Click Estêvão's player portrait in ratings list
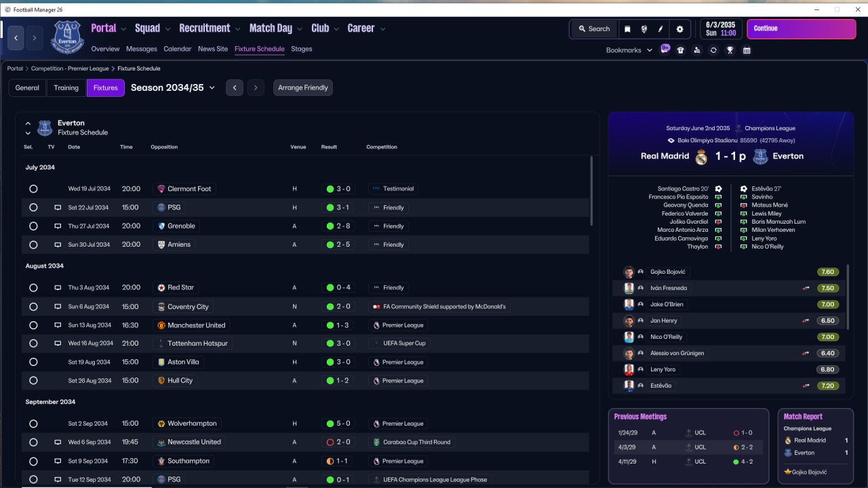The height and width of the screenshot is (488, 868). [x=629, y=386]
